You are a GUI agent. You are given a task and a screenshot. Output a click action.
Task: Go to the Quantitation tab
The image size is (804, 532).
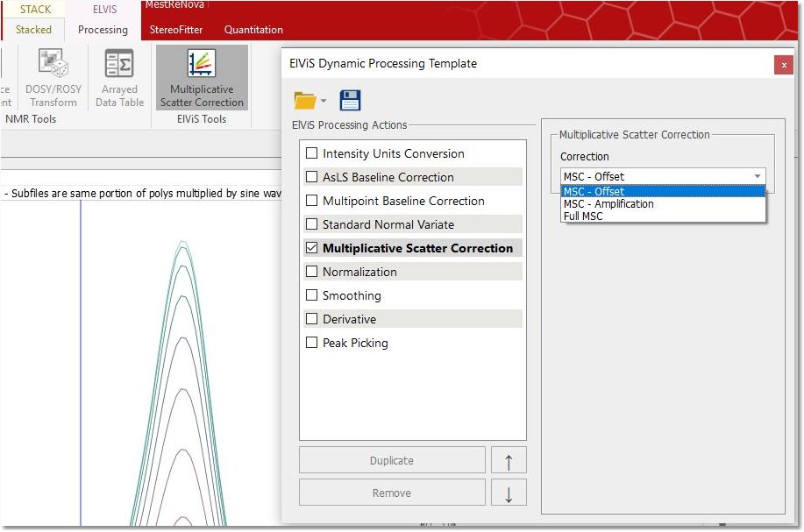pos(253,30)
